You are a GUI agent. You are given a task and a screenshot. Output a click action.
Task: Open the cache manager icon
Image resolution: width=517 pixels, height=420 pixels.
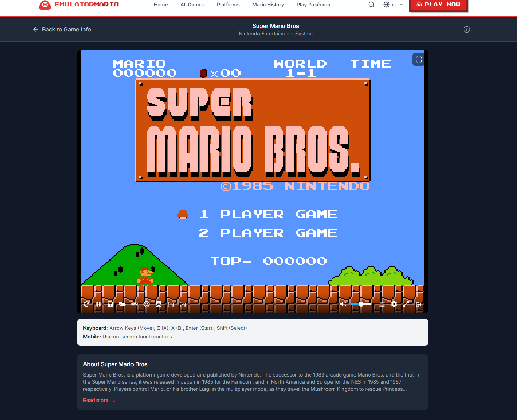pyautogui.click(x=159, y=304)
